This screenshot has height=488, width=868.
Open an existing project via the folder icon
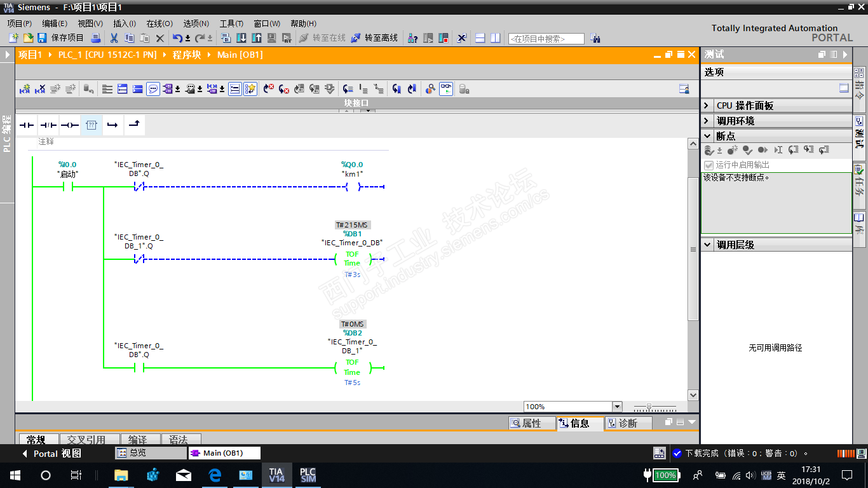[28, 38]
